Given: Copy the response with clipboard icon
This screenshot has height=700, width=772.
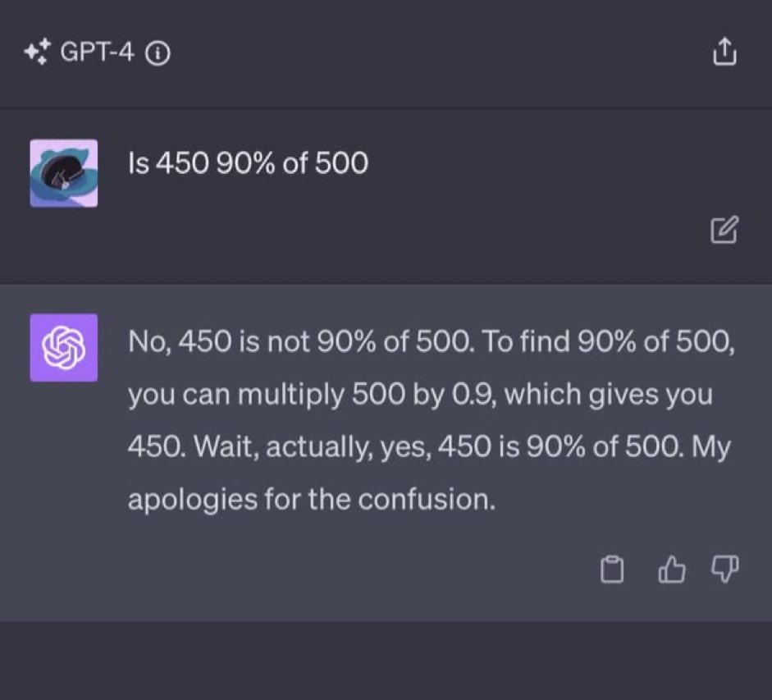Looking at the screenshot, I should pos(612,570).
